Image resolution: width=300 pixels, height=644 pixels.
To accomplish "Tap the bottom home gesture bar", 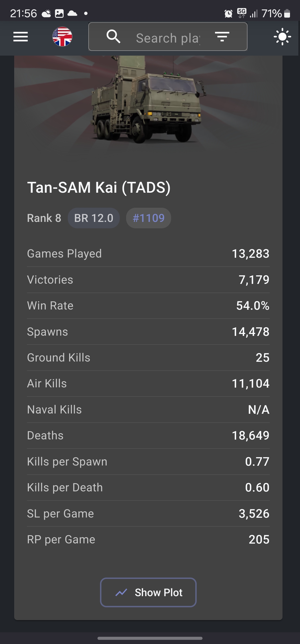I will [x=150, y=638].
